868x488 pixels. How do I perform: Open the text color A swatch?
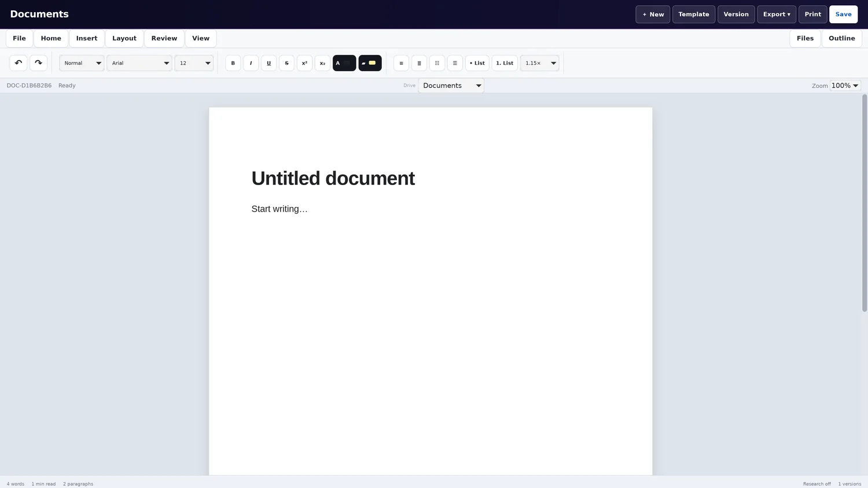pos(344,63)
